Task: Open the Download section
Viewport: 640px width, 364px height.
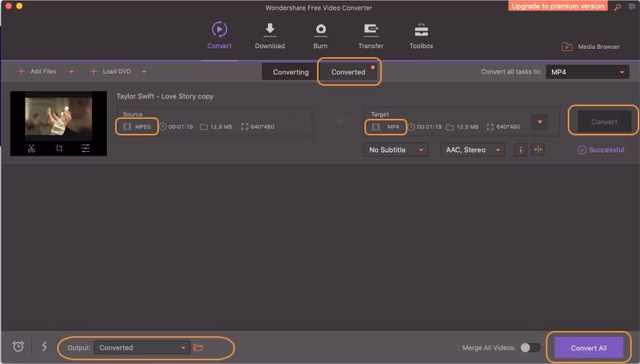Action: (x=270, y=35)
